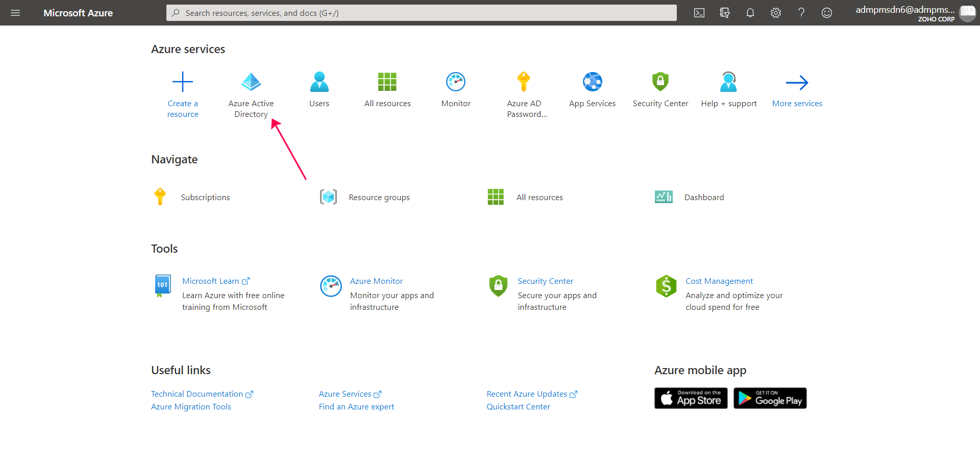Screen dimensions: 980x463
Task: Click the More services text link
Action: [x=797, y=104]
